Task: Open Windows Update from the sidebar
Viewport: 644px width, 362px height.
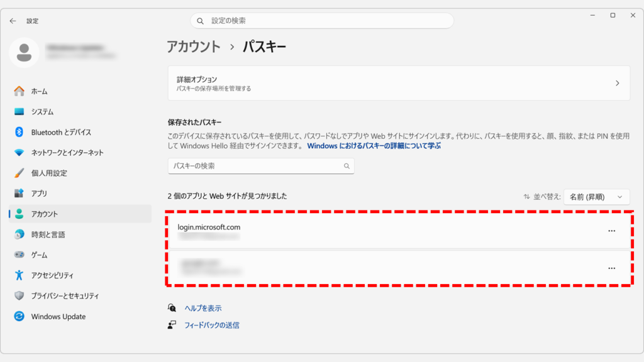Action: [x=57, y=316]
